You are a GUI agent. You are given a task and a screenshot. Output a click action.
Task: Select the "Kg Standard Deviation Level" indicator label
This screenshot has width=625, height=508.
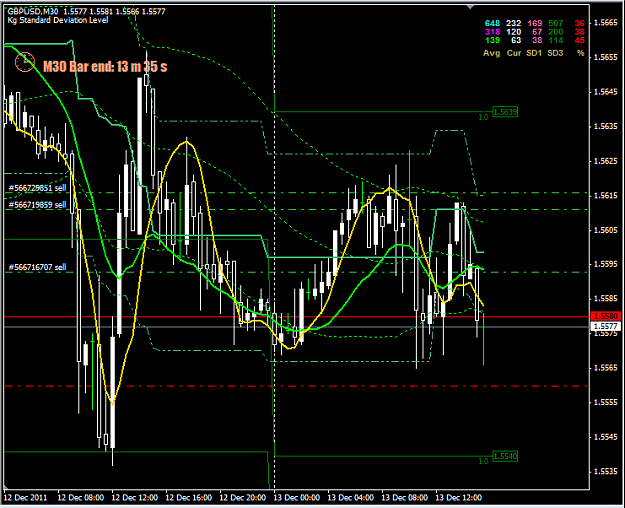[58, 20]
